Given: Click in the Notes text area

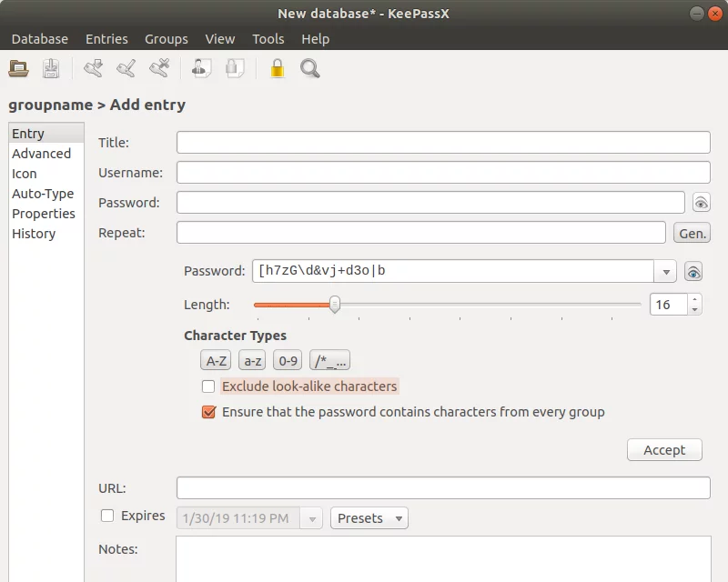Looking at the screenshot, I should pos(443,559).
